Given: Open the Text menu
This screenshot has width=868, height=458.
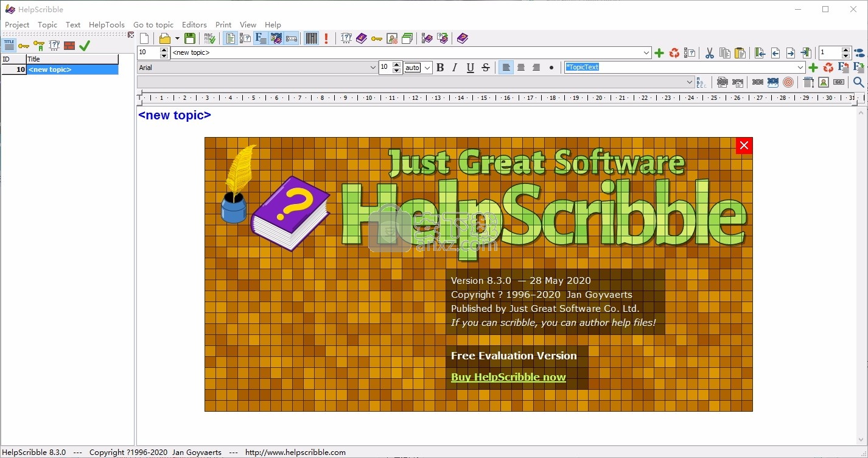Looking at the screenshot, I should click(73, 25).
